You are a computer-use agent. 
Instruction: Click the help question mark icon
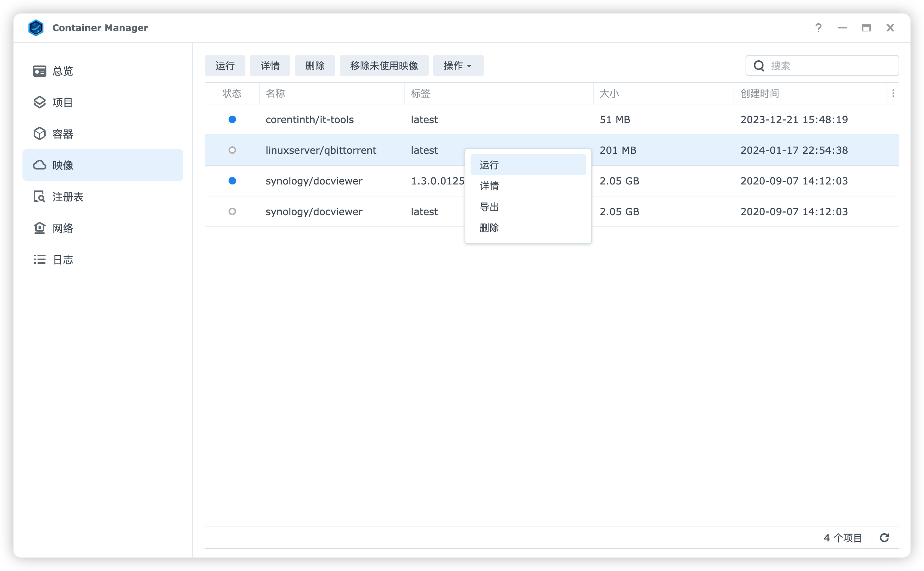(x=818, y=28)
